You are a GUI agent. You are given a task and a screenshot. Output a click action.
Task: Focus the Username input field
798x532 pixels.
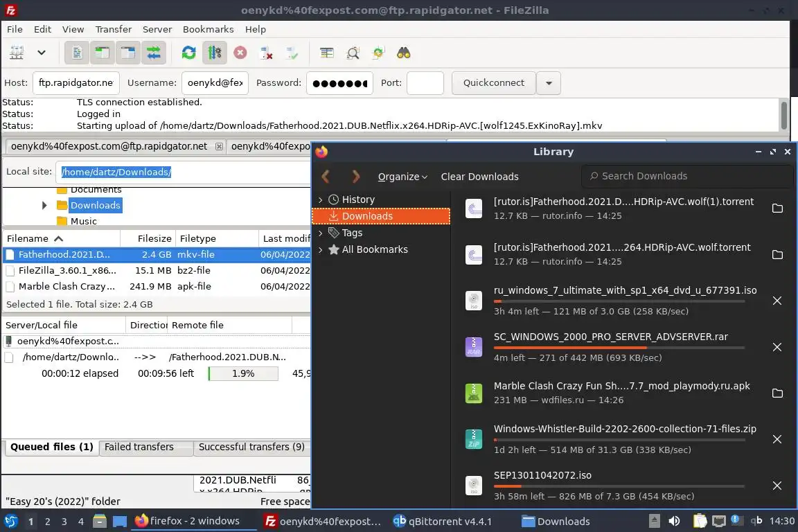215,83
